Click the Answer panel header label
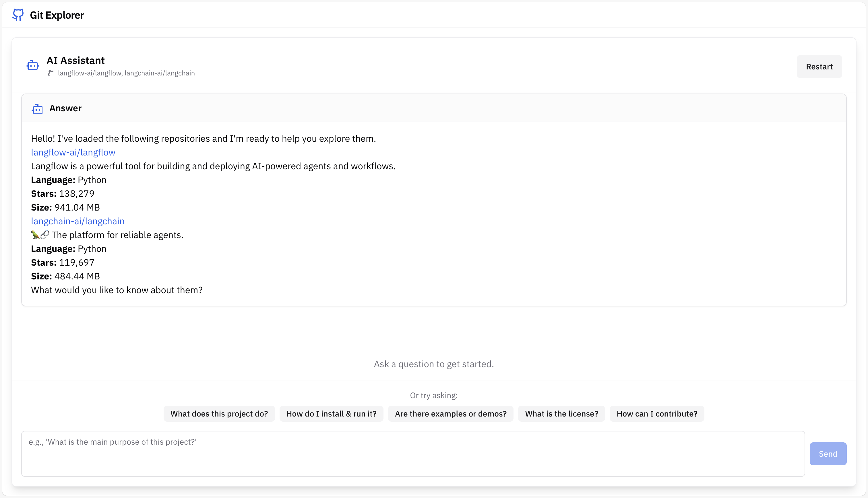The height and width of the screenshot is (498, 868). coord(66,108)
